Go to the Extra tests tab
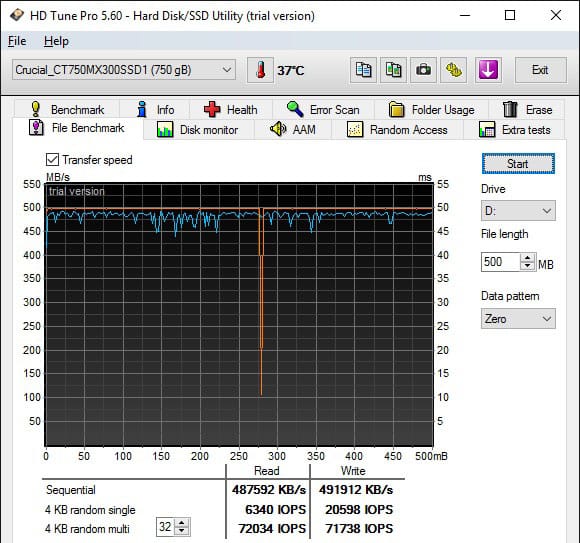 pyautogui.click(x=515, y=130)
